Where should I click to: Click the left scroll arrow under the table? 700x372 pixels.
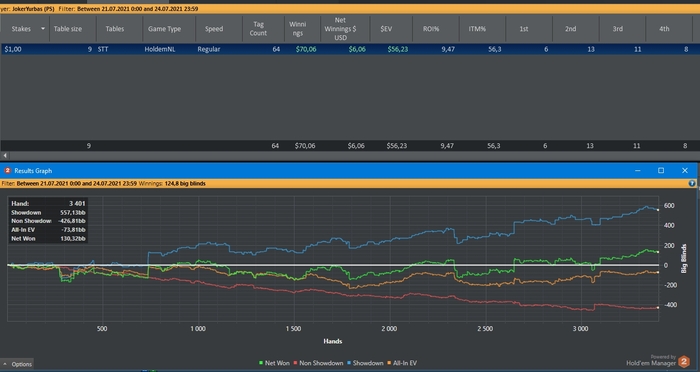[x=5, y=155]
